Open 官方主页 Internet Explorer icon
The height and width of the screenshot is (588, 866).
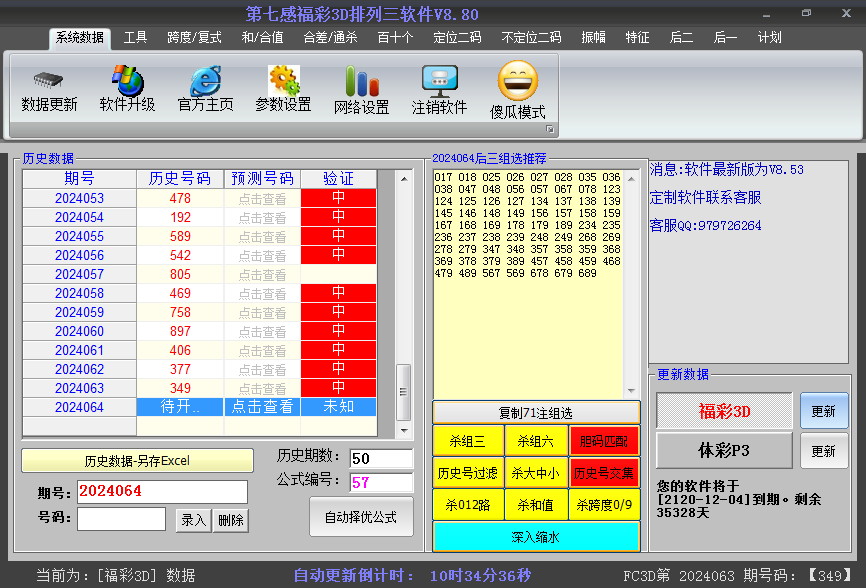[x=205, y=81]
